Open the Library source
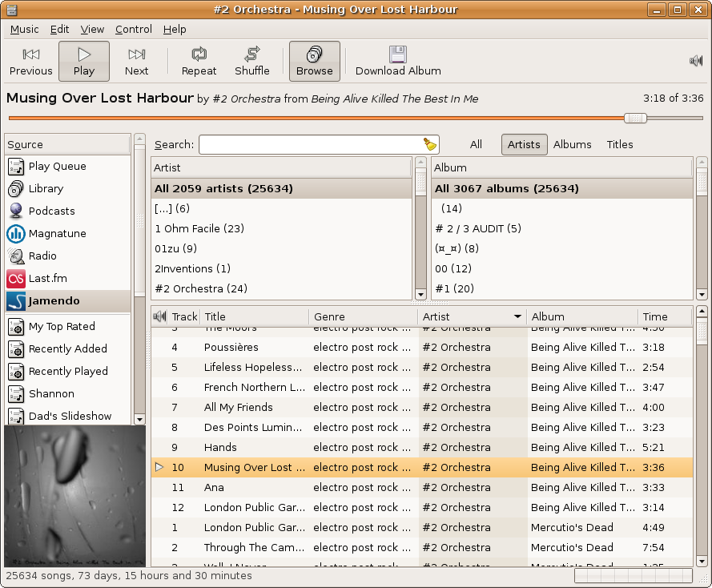 pyautogui.click(x=68, y=189)
